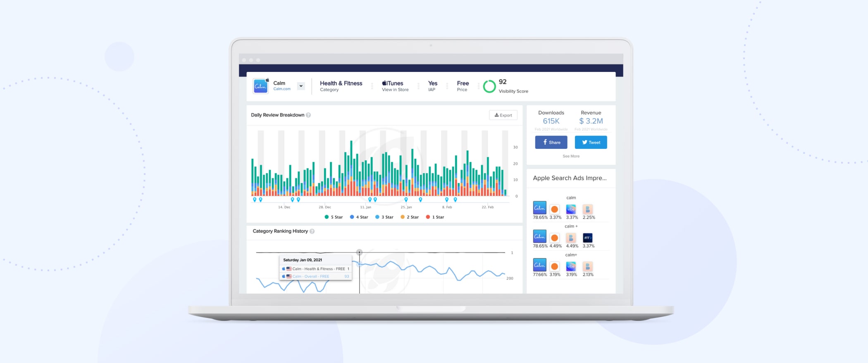Click the Calm icon above 77.66%
The height and width of the screenshot is (363, 868).
click(539, 265)
